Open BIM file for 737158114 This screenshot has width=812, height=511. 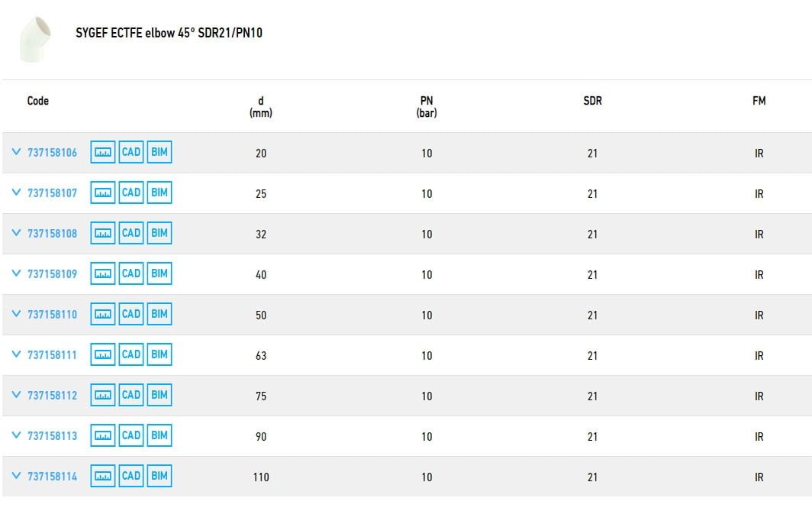point(159,476)
